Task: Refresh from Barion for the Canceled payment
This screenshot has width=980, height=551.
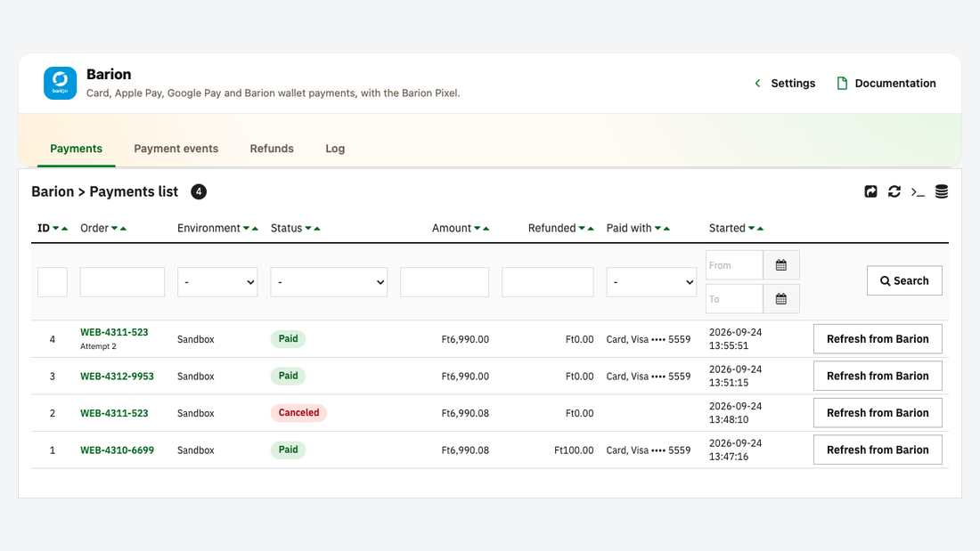Action: pos(878,413)
